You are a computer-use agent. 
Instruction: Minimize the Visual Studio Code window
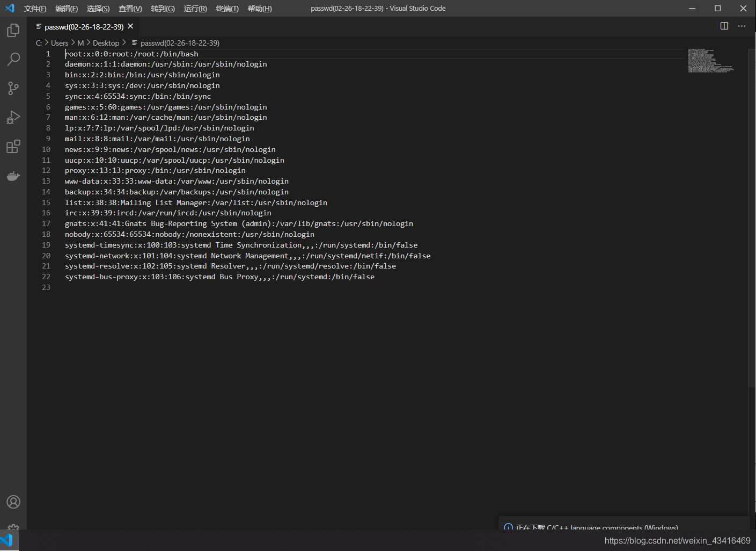coord(692,8)
